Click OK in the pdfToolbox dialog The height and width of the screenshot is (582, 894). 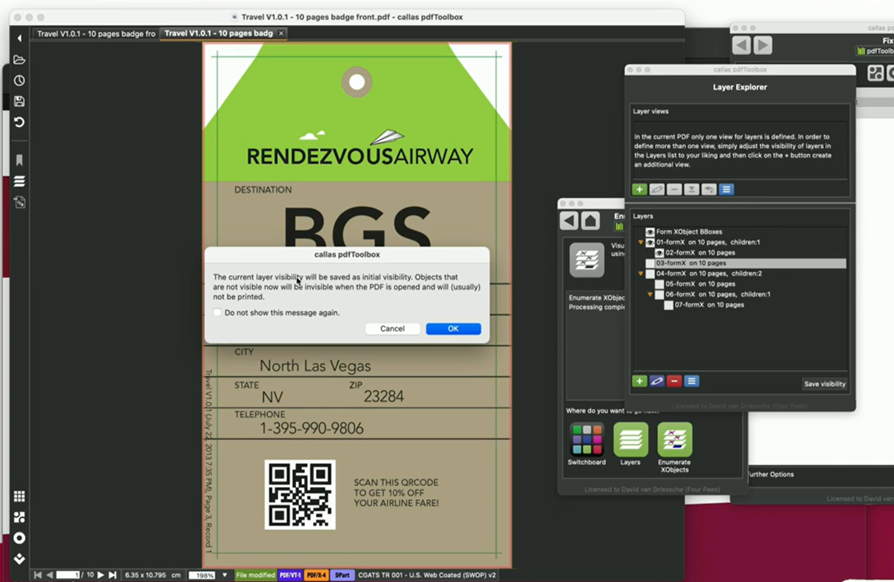pyautogui.click(x=453, y=329)
